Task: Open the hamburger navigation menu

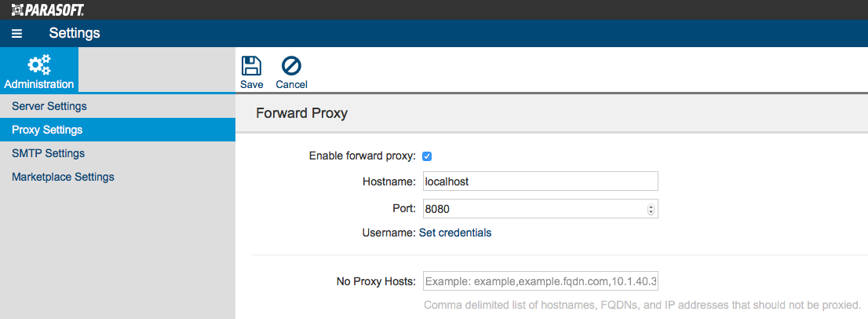Action: pyautogui.click(x=16, y=34)
